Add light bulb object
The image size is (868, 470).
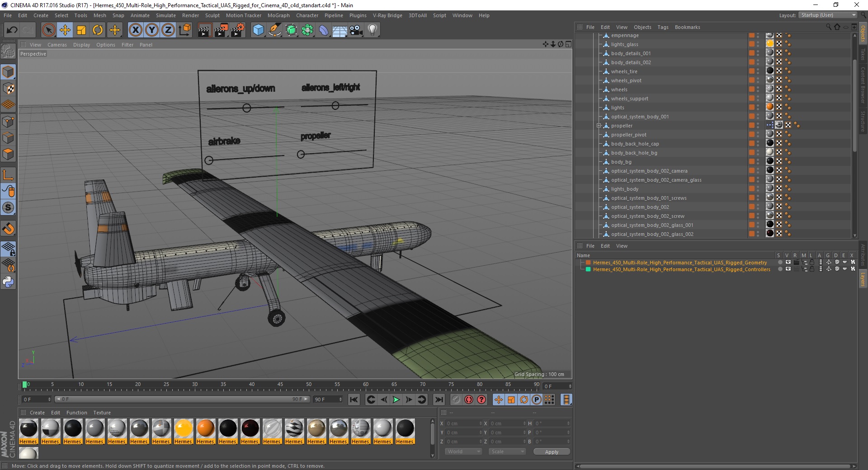[373, 30]
